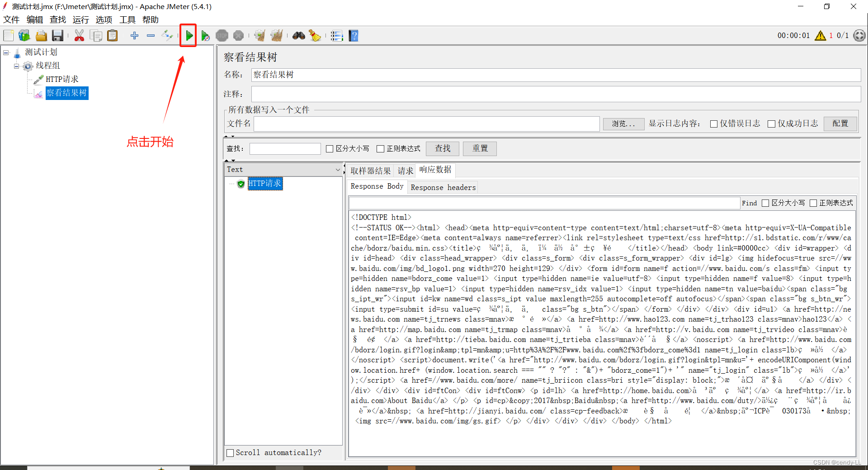This screenshot has height=470, width=868.
Task: Click the Clear single-broom icon
Action: click(259, 36)
